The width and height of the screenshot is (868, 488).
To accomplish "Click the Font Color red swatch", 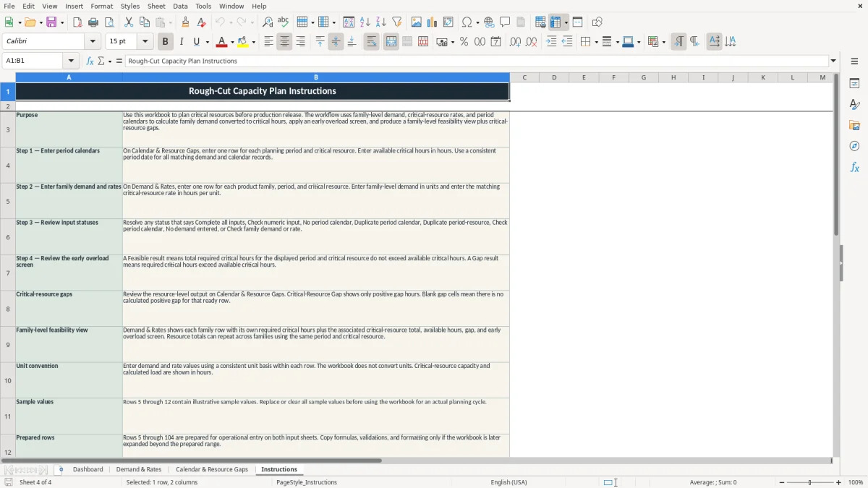I will tap(222, 42).
